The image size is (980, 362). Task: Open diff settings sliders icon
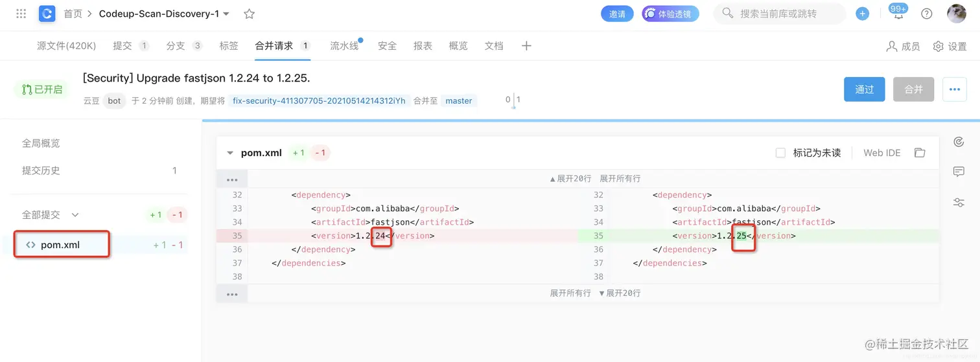point(959,202)
